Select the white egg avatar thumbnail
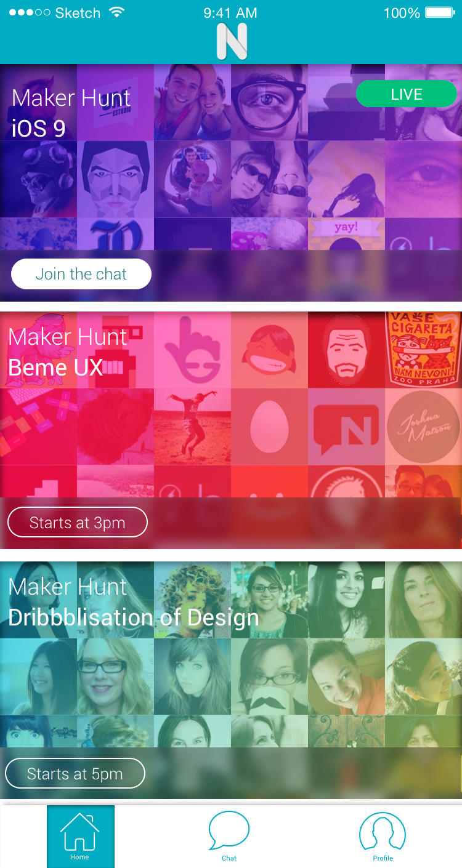Image resolution: width=462 pixels, height=868 pixels. [x=269, y=426]
